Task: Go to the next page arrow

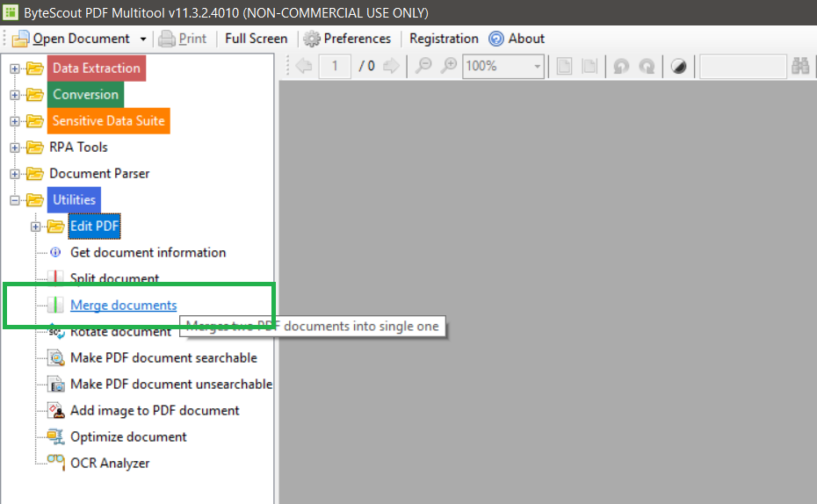Action: [391, 66]
